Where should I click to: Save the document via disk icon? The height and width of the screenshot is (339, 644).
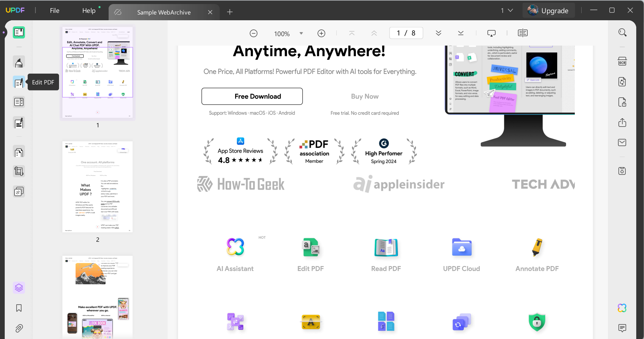(x=622, y=171)
